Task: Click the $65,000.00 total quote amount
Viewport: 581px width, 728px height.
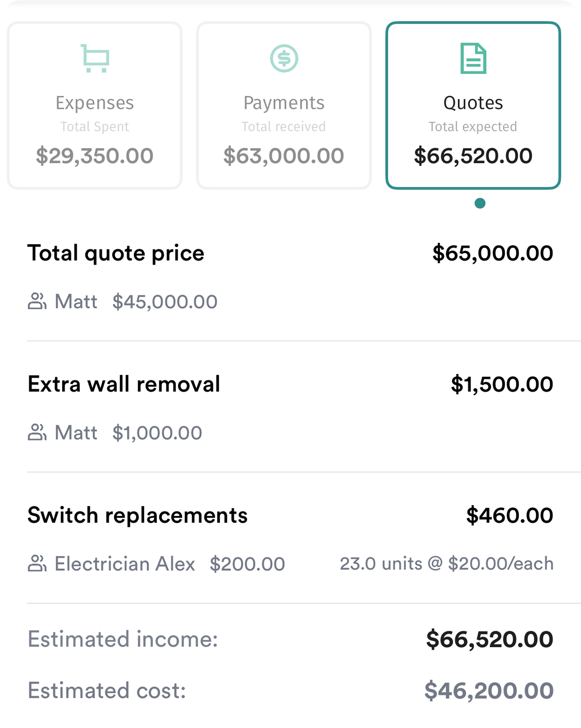Action: (x=493, y=253)
